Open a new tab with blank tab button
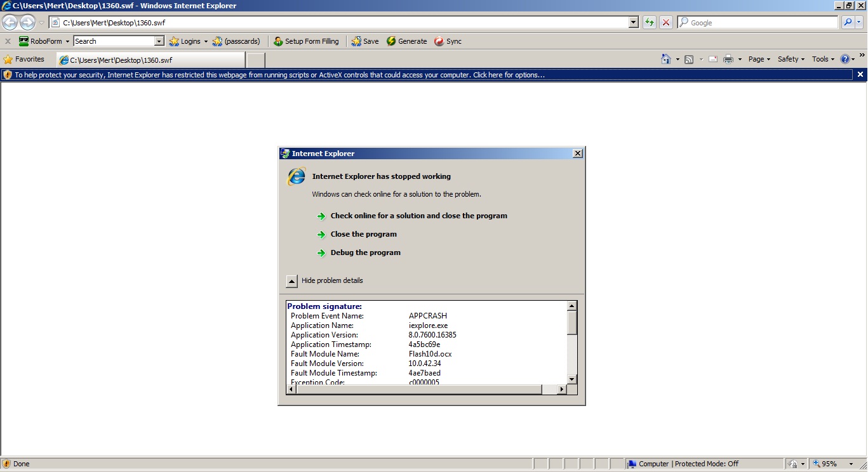Screen dimensions: 868x472 click(x=255, y=60)
